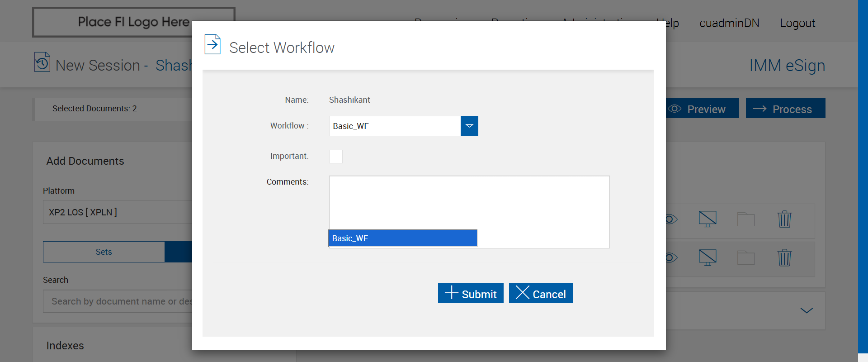The image size is (868, 362).
Task: Click the crossed-out monitor icon in the second row
Action: point(708,258)
